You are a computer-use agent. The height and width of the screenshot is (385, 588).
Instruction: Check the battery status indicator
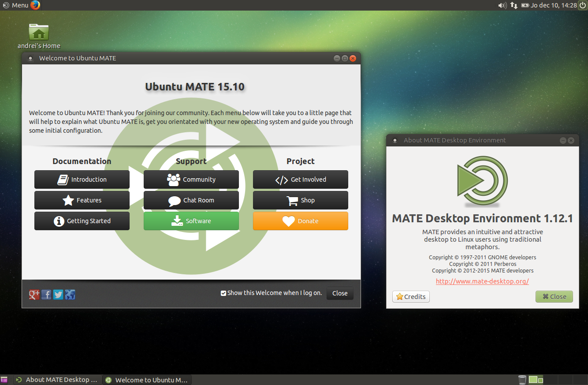pyautogui.click(x=525, y=5)
